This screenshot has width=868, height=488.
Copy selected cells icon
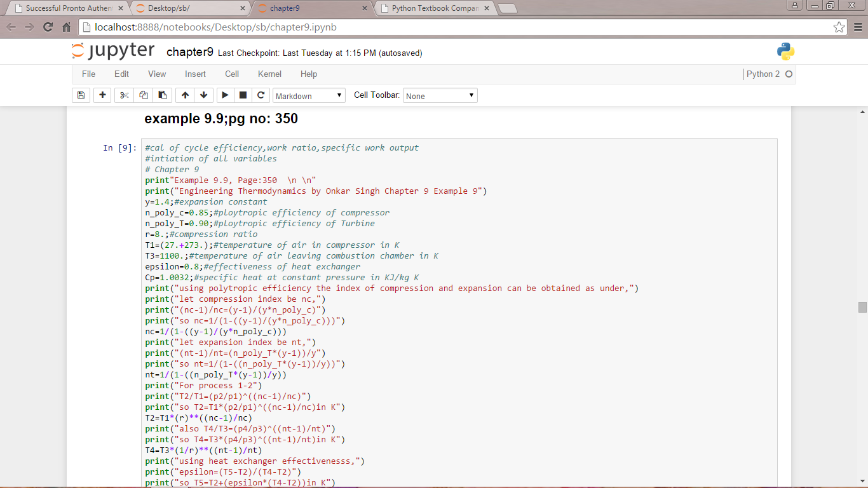(x=143, y=95)
